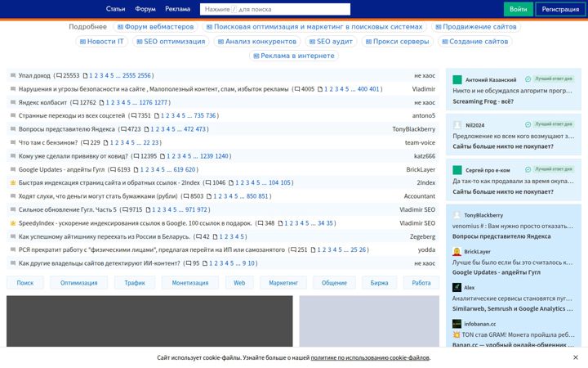Click comments icon in Сильное обновление Гугл row
Viewport: 588px width, 368px height.
(125, 209)
